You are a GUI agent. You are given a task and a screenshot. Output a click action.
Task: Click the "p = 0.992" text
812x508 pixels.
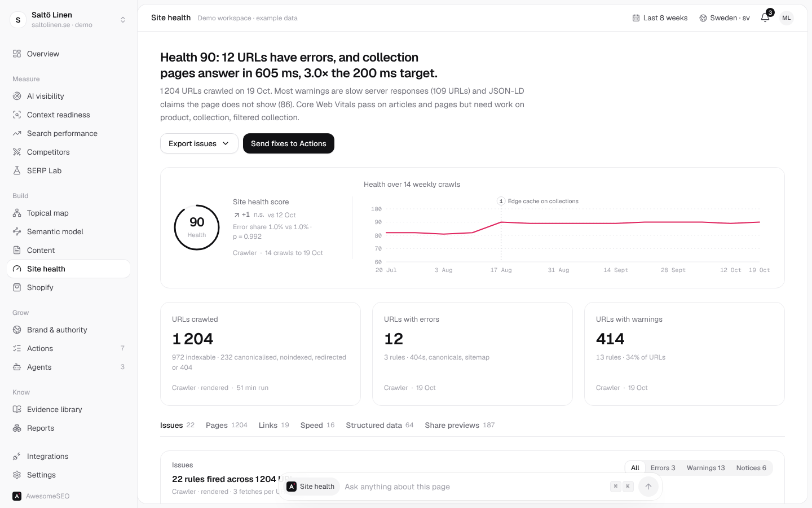tap(247, 237)
